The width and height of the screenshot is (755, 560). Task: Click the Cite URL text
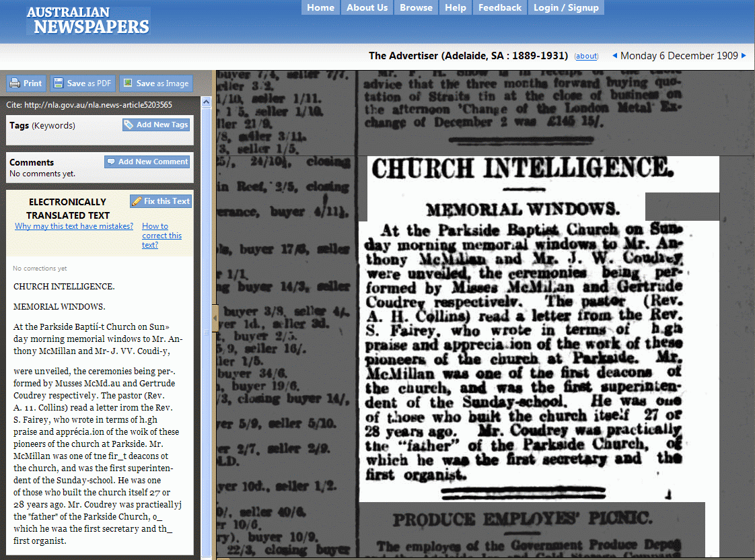89,105
